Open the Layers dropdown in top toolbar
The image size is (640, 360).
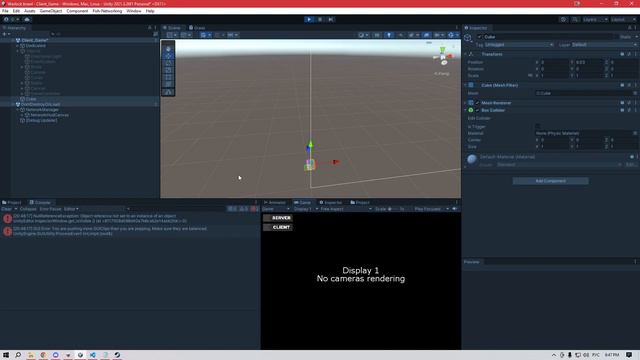click(595, 20)
